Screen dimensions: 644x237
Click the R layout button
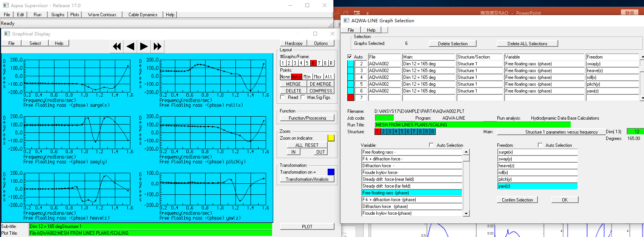tap(331, 63)
